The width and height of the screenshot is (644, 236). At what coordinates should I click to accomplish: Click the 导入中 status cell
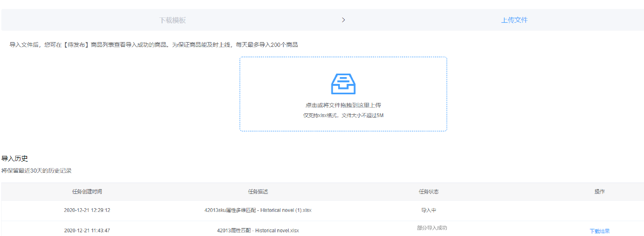click(x=429, y=210)
